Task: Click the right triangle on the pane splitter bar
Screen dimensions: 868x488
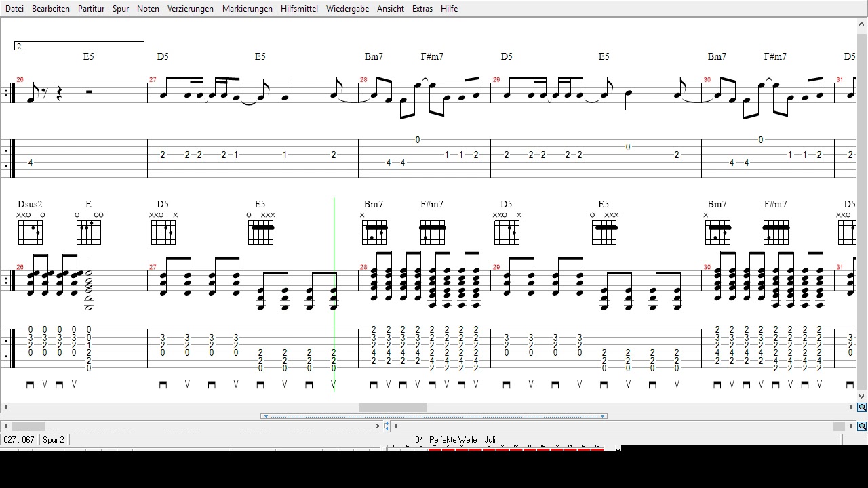Action: 603,416
